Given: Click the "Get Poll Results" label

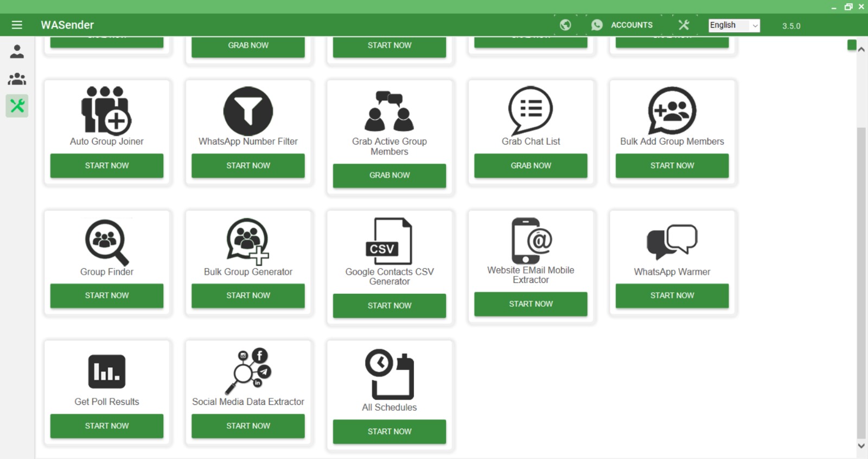Looking at the screenshot, I should coord(107,402).
